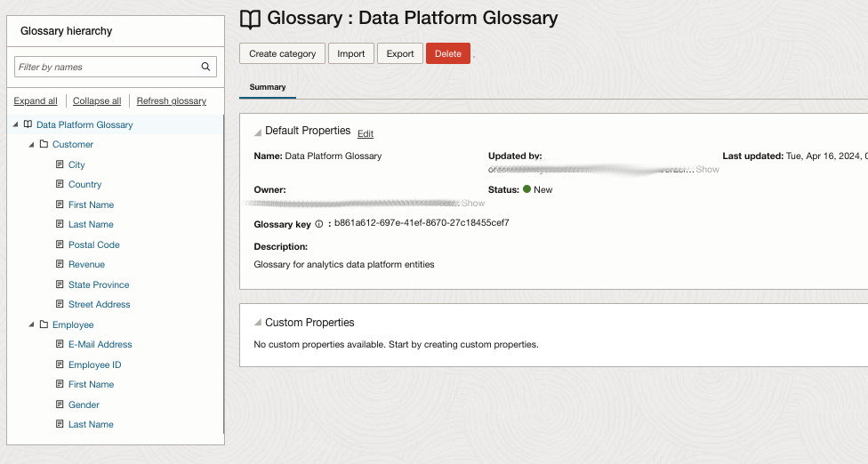Open the State Province term
This screenshot has height=464, width=868.
pos(99,284)
